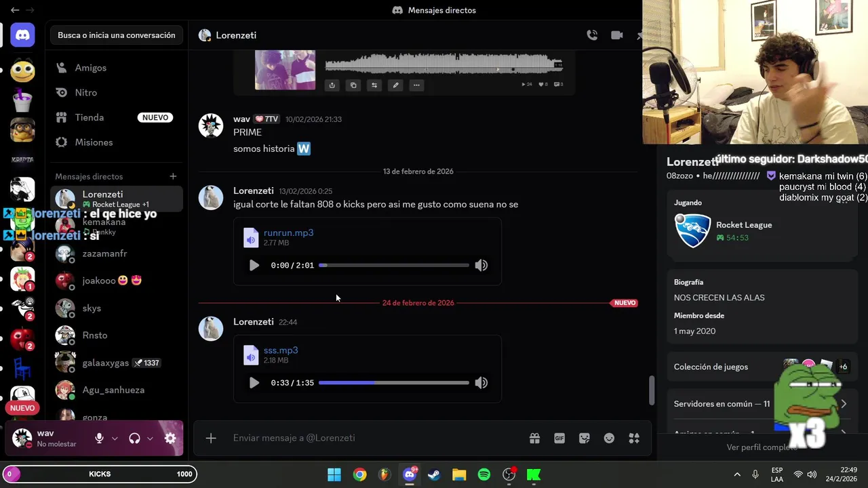Open the three-dots more menu on the embed
Screen dimensions: 868x488
click(x=416, y=85)
